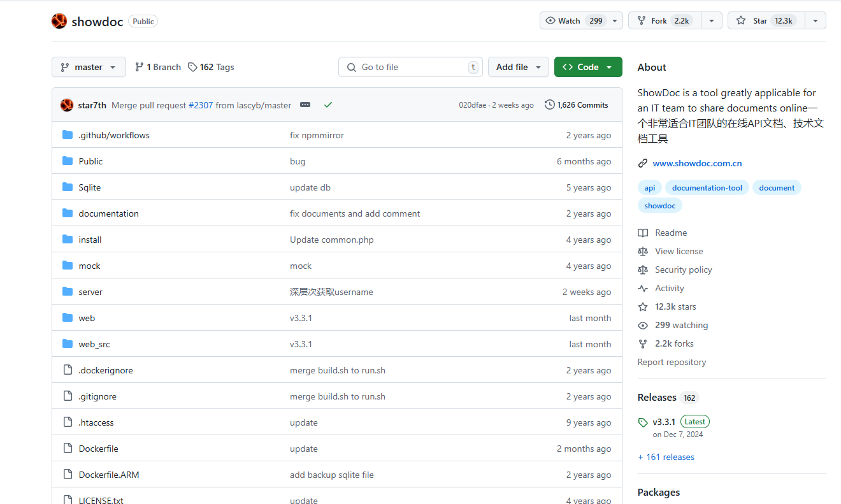Click Report repository link

point(672,362)
